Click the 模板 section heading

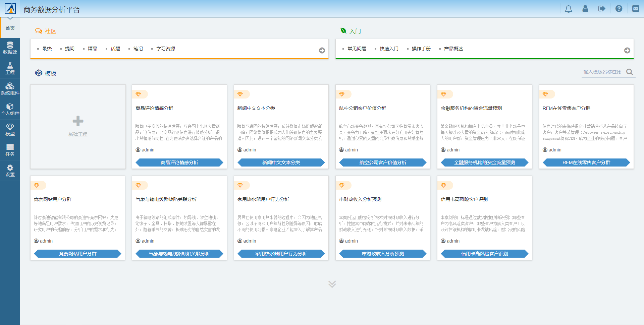pyautogui.click(x=46, y=73)
